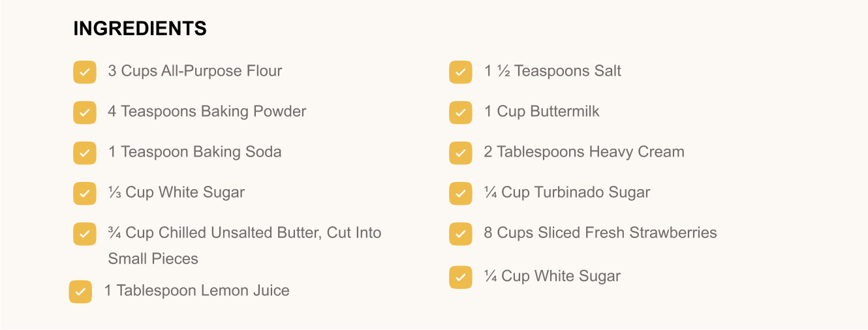Uncheck the Chilled Unsalted Butter checkbox

pyautogui.click(x=85, y=234)
